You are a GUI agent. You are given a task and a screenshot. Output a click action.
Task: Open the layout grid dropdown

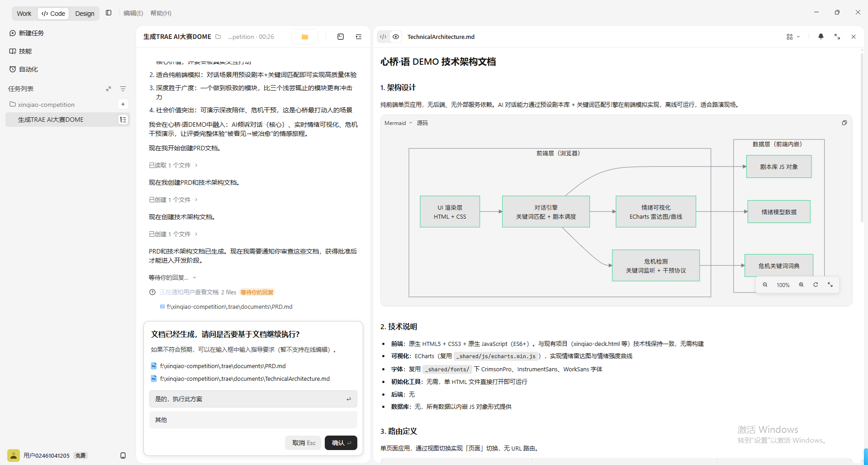pyautogui.click(x=793, y=37)
